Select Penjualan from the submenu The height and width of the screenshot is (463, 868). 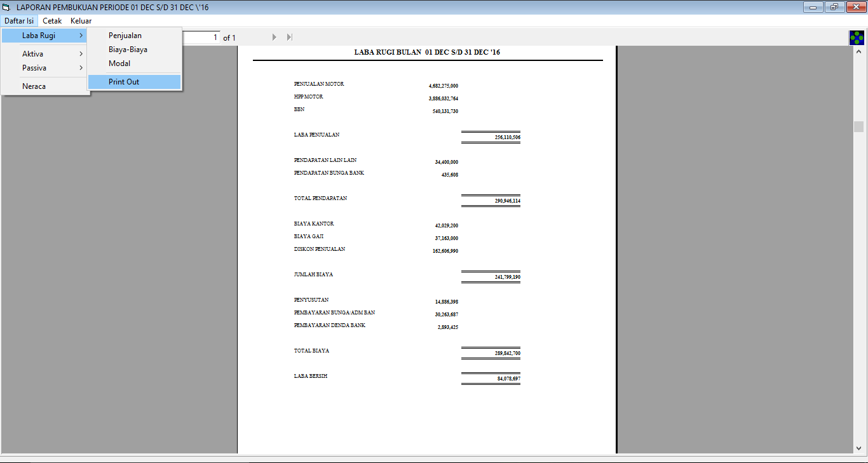pyautogui.click(x=125, y=36)
